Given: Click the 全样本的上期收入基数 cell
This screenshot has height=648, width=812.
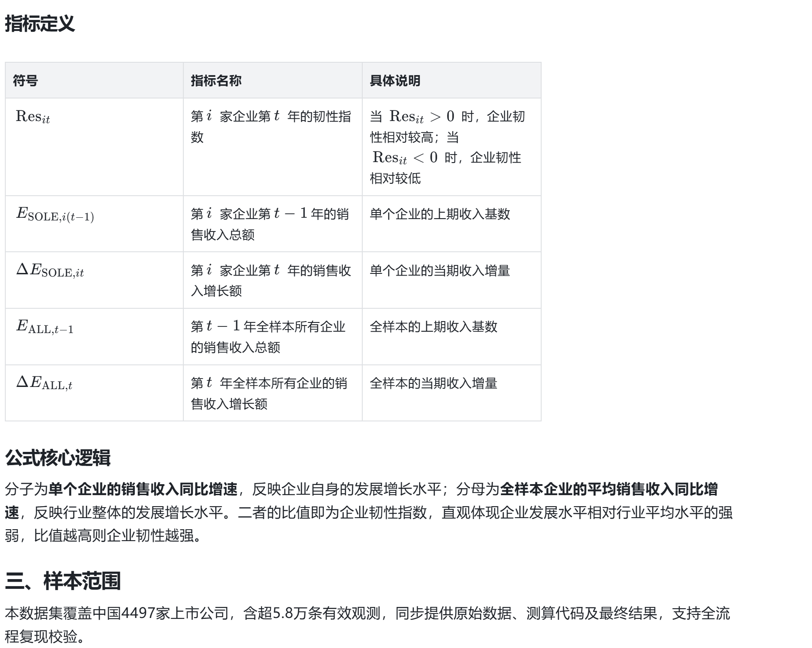Looking at the screenshot, I should [433, 327].
